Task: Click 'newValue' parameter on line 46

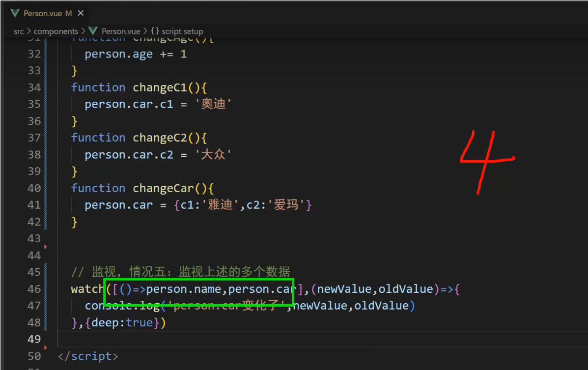Action: click(x=344, y=289)
